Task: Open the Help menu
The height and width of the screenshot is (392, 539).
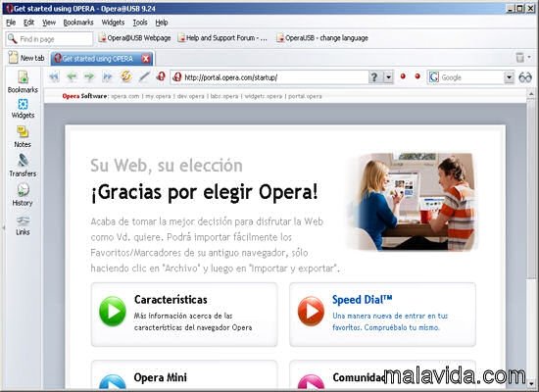Action: click(162, 23)
